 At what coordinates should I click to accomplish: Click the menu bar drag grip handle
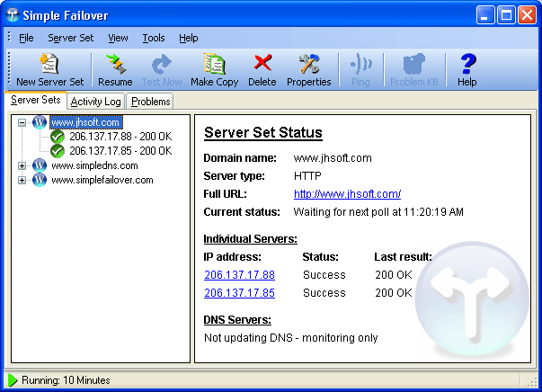(9, 37)
